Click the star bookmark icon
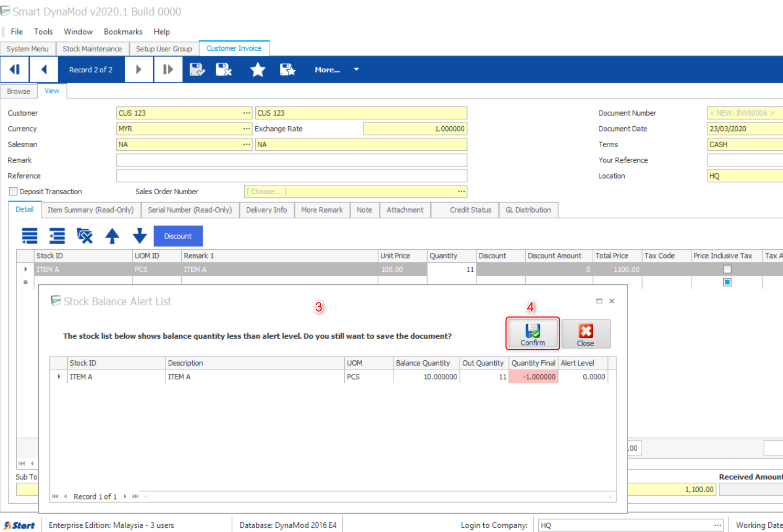783x532 pixels. pyautogui.click(x=257, y=70)
